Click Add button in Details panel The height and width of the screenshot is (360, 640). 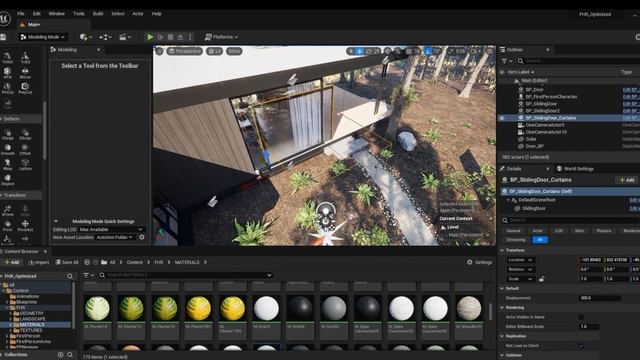[627, 180]
